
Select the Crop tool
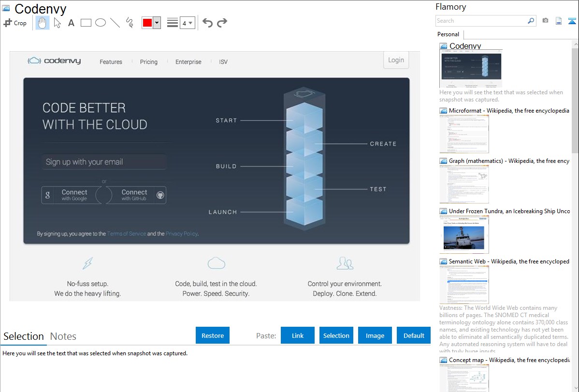(15, 23)
